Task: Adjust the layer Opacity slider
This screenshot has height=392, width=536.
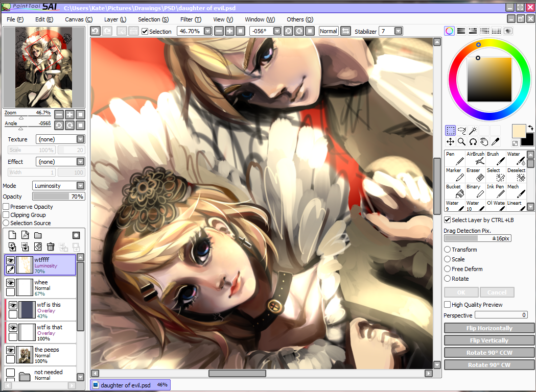Action: [x=58, y=197]
